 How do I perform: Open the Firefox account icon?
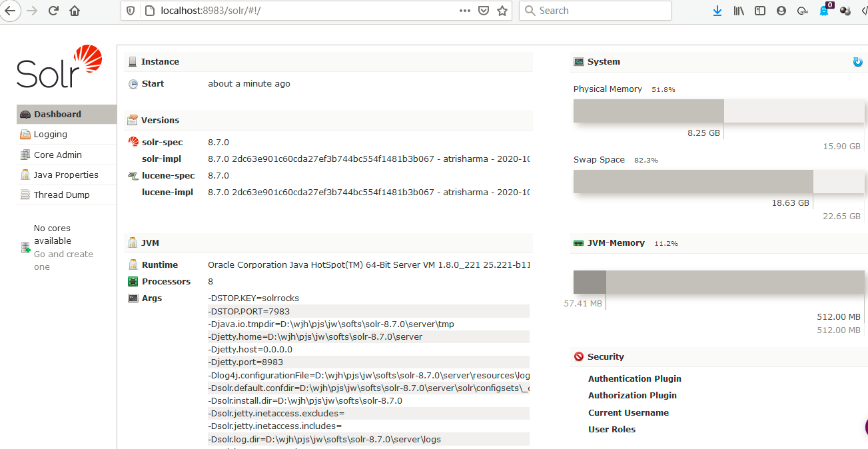click(781, 11)
